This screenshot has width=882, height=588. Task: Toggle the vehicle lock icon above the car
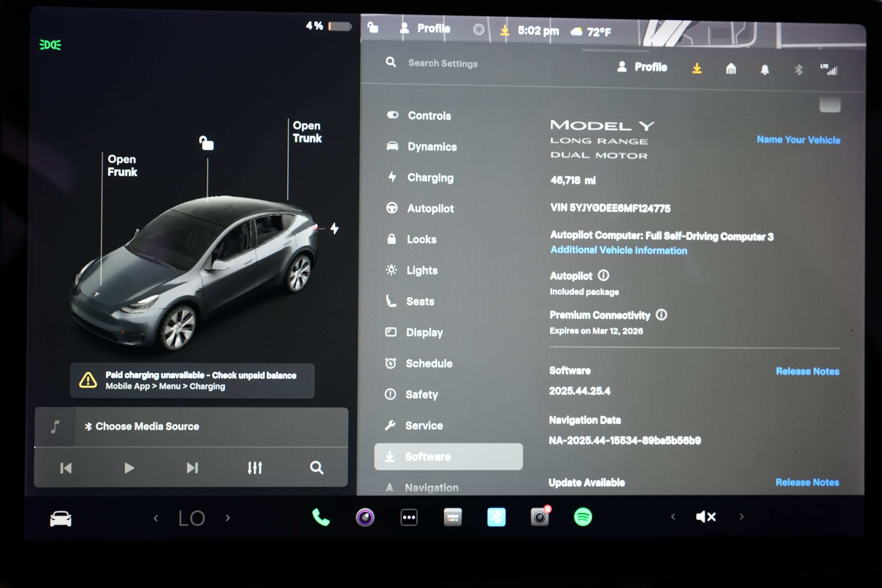coord(207,143)
